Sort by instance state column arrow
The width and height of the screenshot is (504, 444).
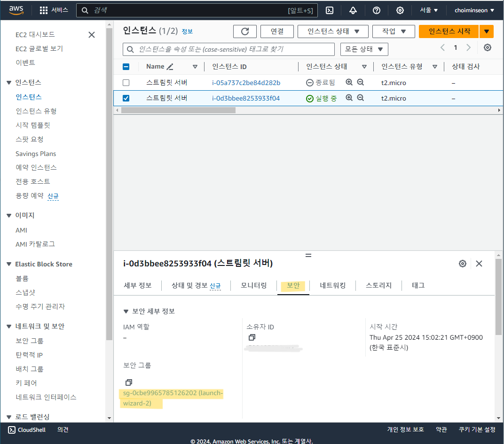pos(364,67)
